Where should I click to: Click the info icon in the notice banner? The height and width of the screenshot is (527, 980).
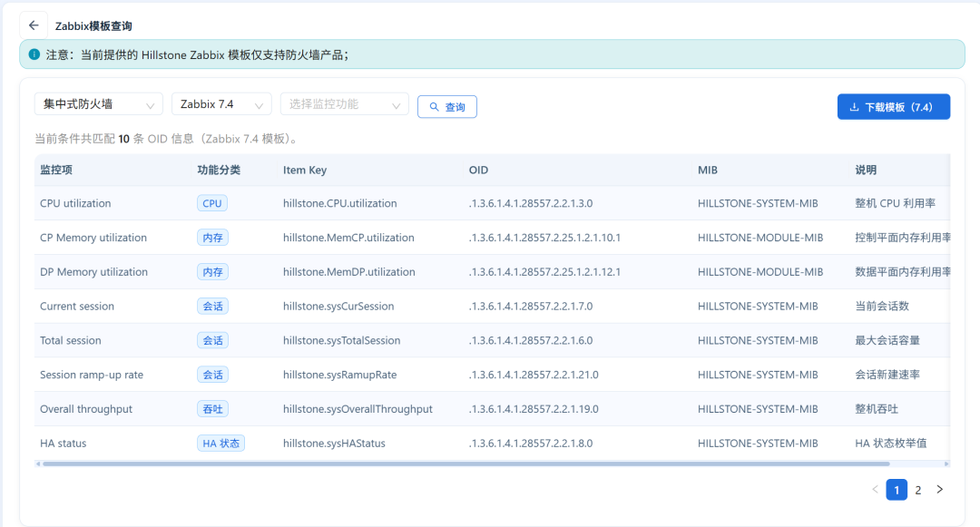point(34,54)
